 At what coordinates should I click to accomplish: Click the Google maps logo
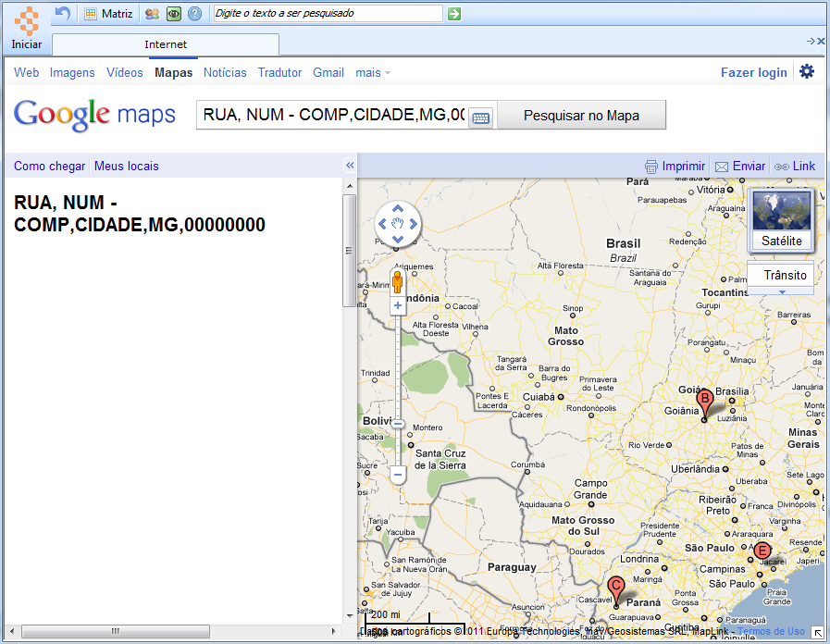click(x=94, y=115)
